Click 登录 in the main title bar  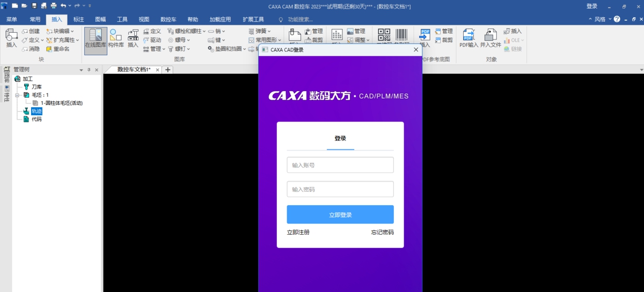(x=592, y=6)
